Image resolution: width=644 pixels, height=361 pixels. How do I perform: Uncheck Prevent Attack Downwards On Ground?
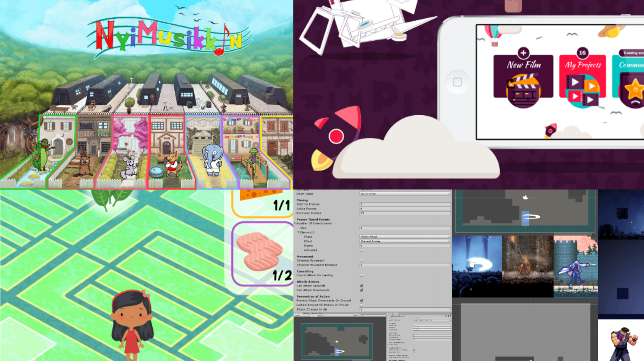pos(361,301)
